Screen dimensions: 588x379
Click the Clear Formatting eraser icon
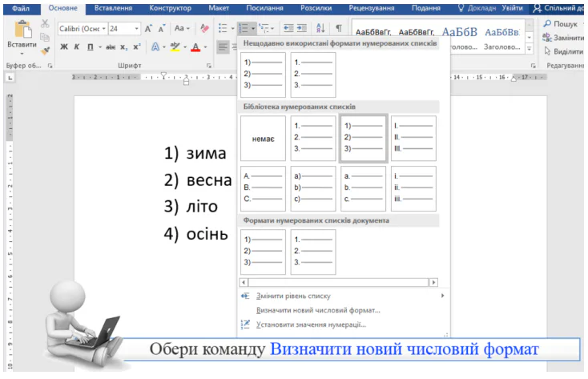click(204, 28)
